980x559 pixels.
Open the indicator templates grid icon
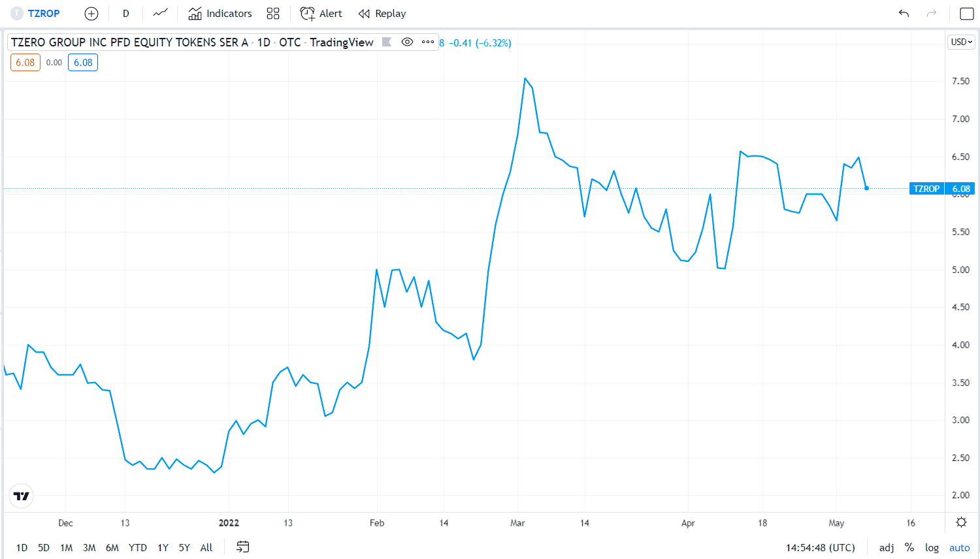coord(273,13)
